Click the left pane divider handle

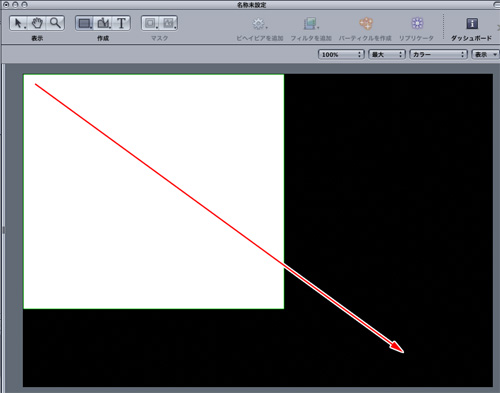(x=4, y=230)
